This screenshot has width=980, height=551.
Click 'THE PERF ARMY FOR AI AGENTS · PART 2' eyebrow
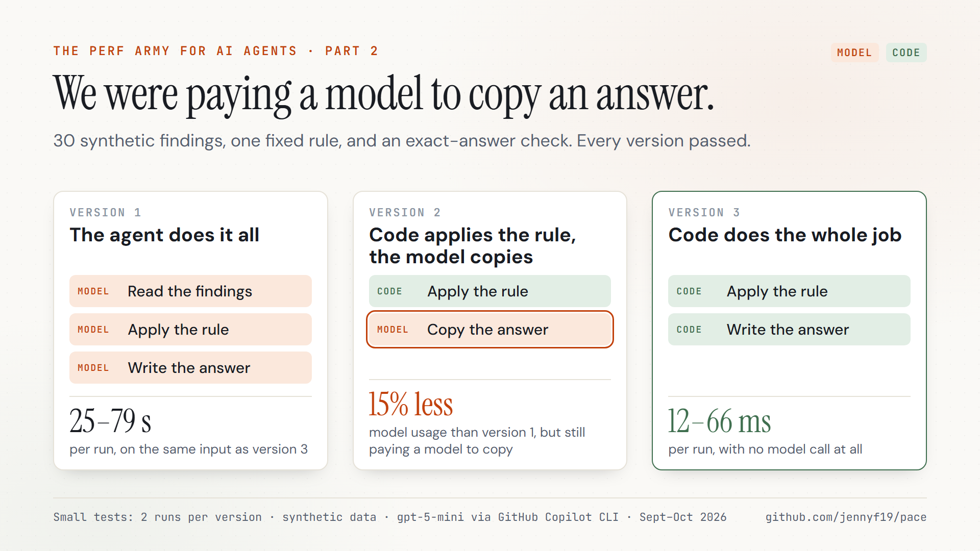pos(216,51)
